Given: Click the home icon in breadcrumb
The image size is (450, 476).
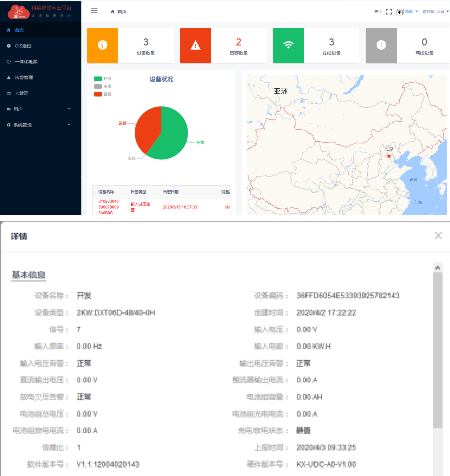Looking at the screenshot, I should coord(112,11).
